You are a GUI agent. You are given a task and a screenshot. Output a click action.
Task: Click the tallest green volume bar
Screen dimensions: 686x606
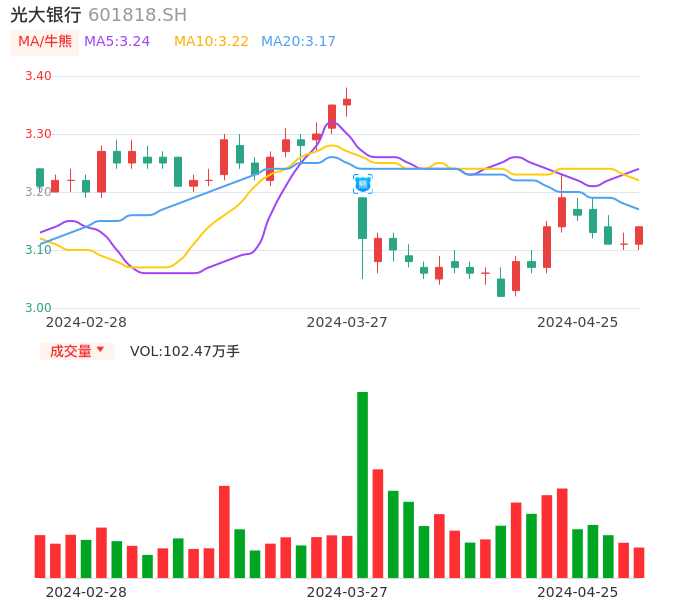(362, 485)
